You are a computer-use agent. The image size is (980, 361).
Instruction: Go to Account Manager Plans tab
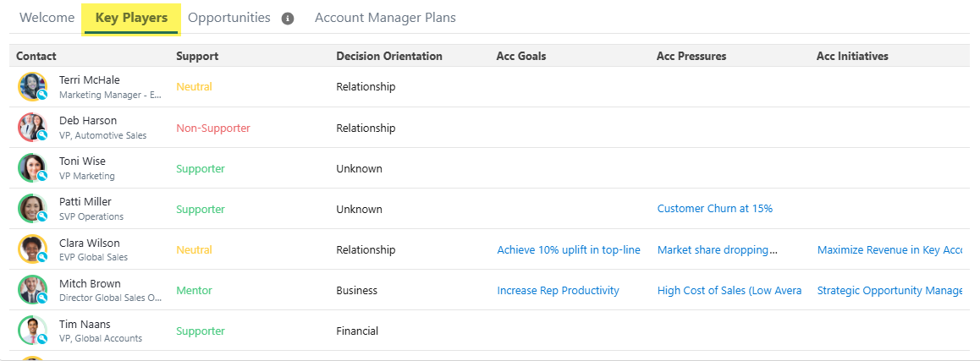(385, 18)
